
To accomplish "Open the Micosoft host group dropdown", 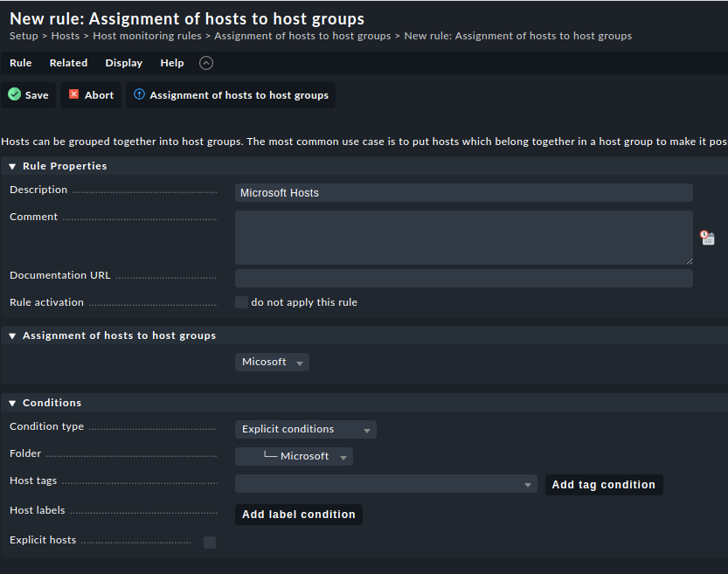I will click(x=272, y=362).
